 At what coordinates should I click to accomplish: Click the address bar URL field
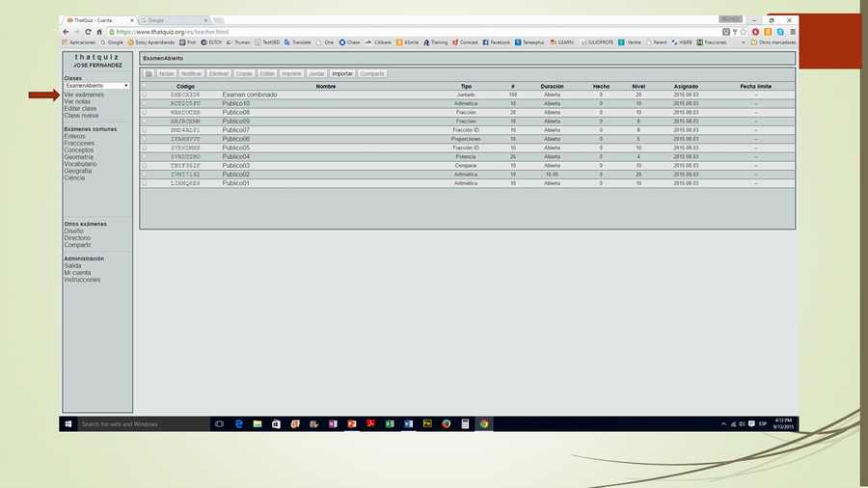pyautogui.click(x=413, y=32)
